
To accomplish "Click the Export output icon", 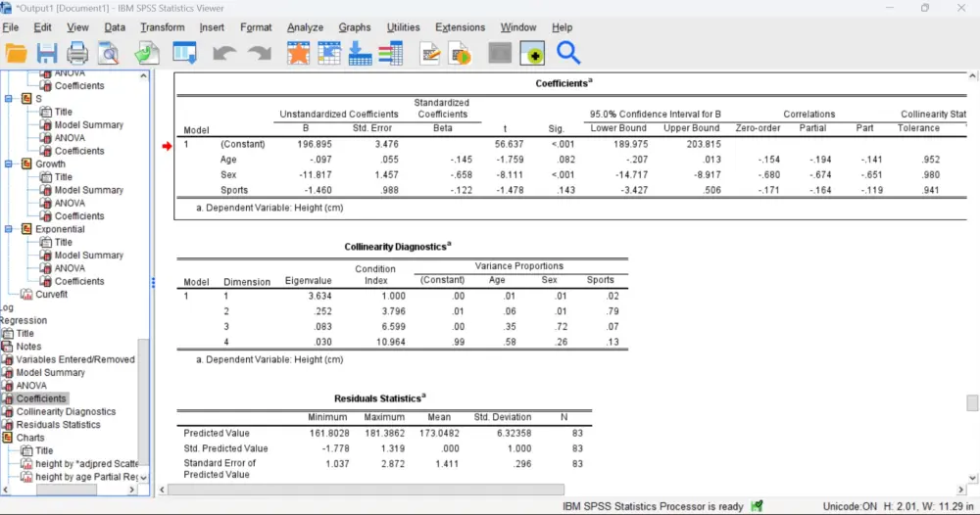I will pos(147,54).
